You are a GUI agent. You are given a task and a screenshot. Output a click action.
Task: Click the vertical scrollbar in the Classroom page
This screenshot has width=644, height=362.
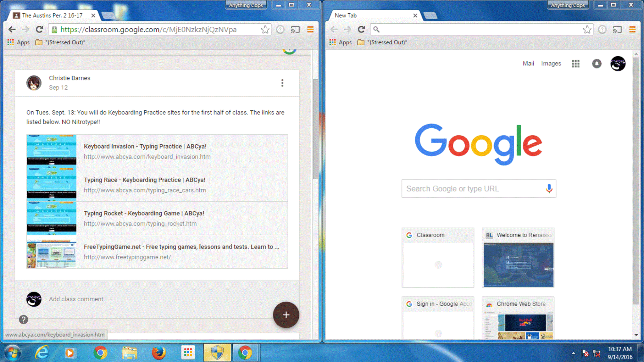pyautogui.click(x=315, y=129)
